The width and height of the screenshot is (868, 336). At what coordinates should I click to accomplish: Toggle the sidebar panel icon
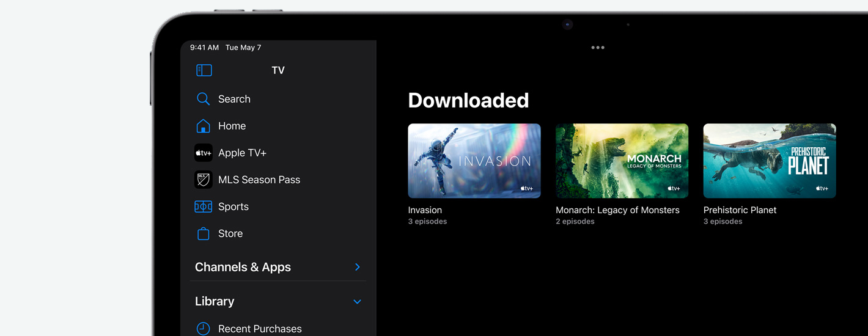click(204, 70)
